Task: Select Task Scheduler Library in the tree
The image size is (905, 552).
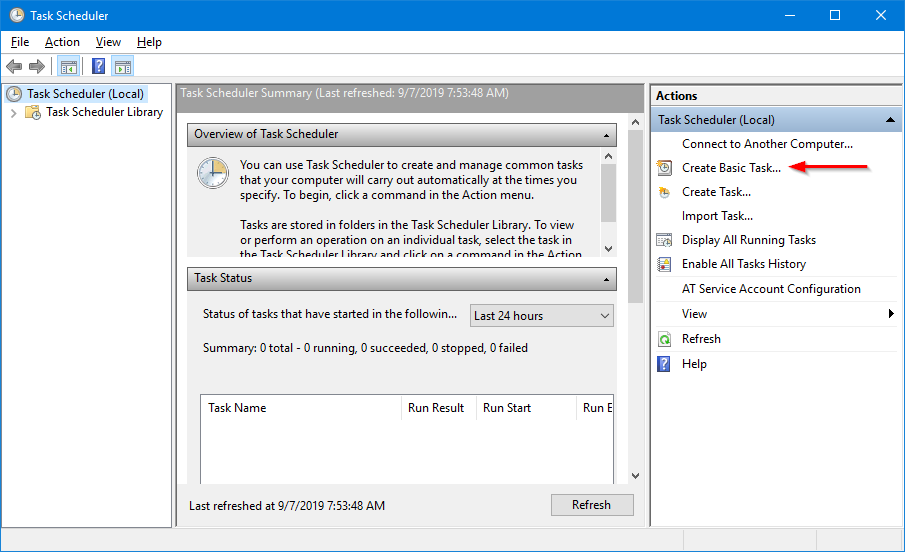Action: tap(104, 112)
